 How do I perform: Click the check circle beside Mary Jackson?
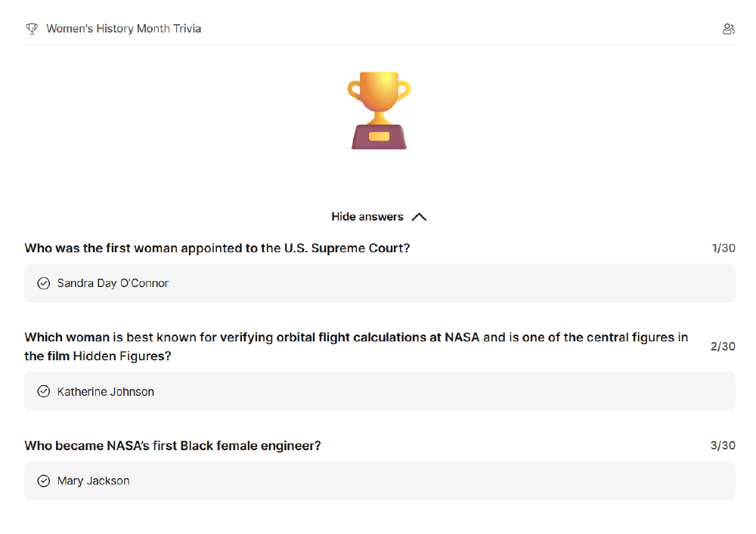click(44, 480)
